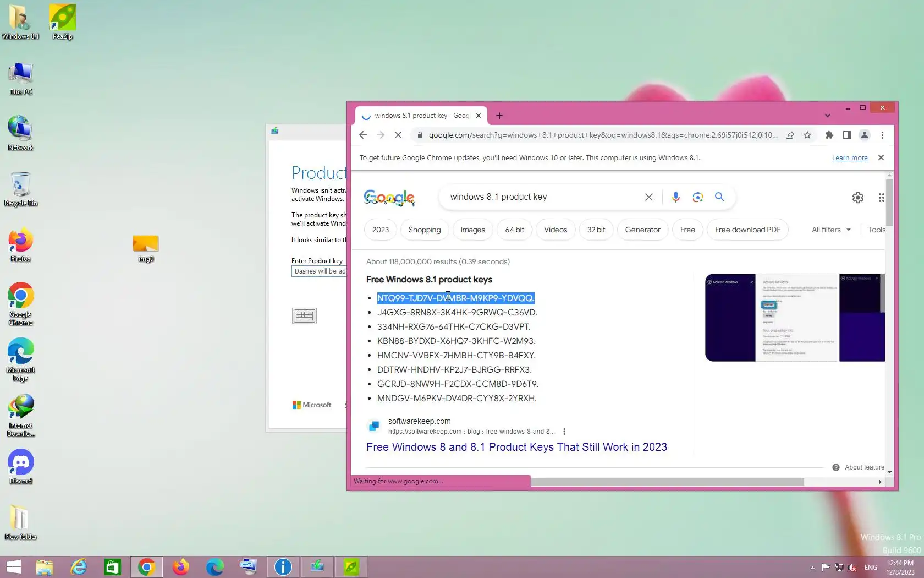
Task: Share this page from the address bar
Action: point(790,135)
